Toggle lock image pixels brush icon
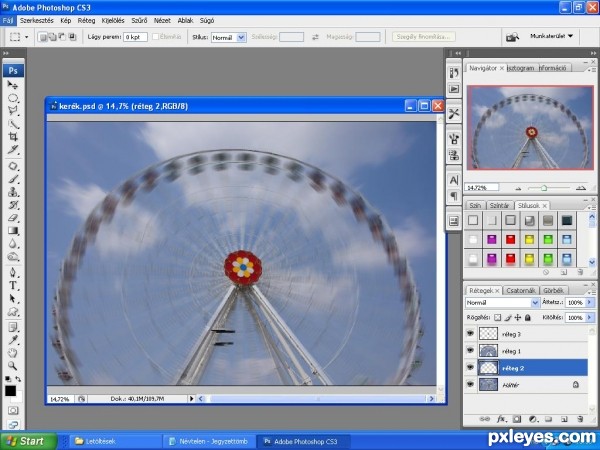 [508, 317]
